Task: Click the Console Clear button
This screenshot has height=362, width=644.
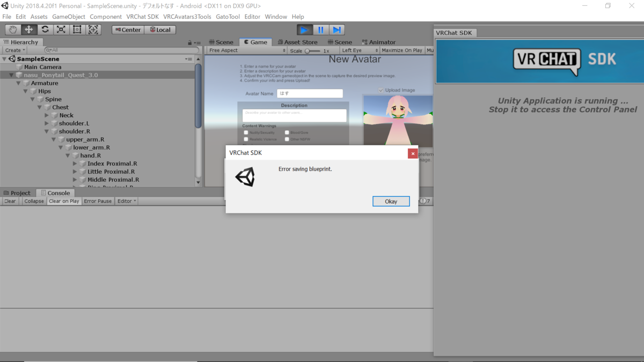Action: point(10,201)
